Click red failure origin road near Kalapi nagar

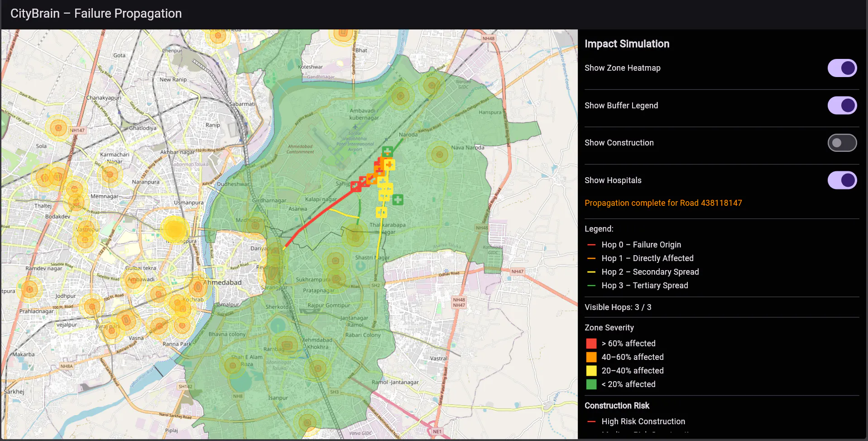tap(317, 216)
